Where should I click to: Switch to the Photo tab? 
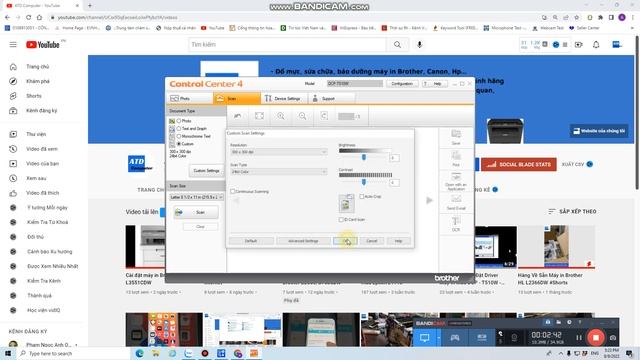tap(190, 98)
